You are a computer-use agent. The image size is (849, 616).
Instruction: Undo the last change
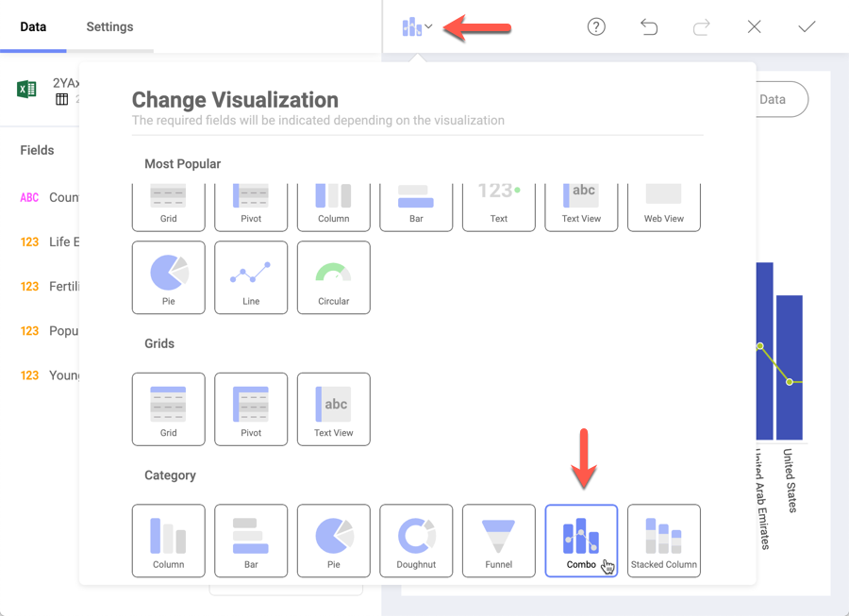pyautogui.click(x=649, y=27)
